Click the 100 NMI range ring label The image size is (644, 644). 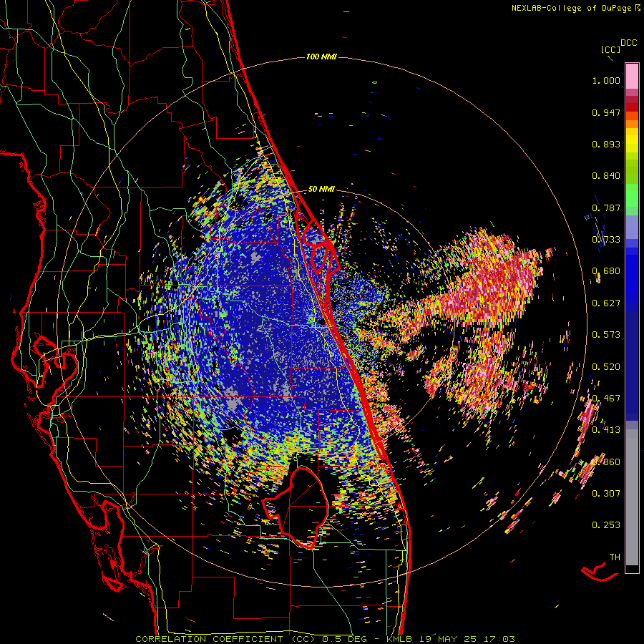[321, 57]
